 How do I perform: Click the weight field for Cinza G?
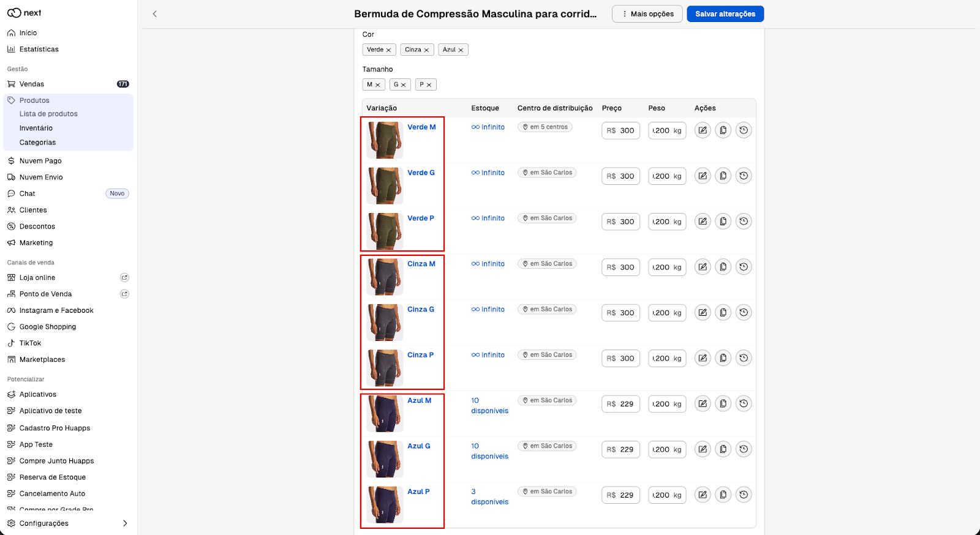667,313
